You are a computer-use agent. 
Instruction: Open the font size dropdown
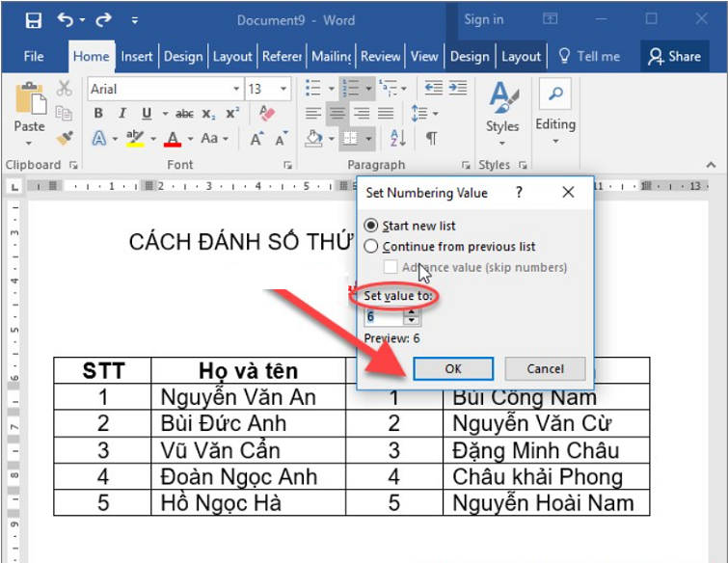click(x=284, y=89)
